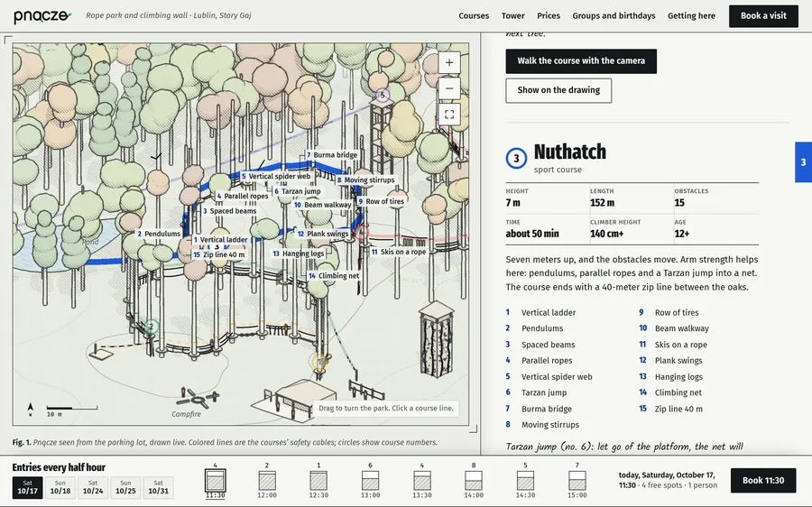Click the '3 Spaced beams' map label
Image resolution: width=812 pixels, height=507 pixels.
tap(230, 211)
